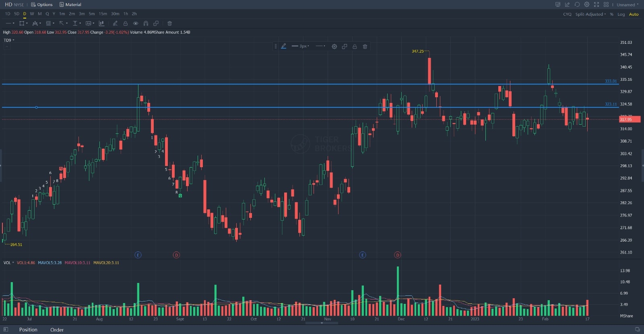The height and width of the screenshot is (334, 644).
Task: Open the arrow tool menu
Action: (63, 23)
